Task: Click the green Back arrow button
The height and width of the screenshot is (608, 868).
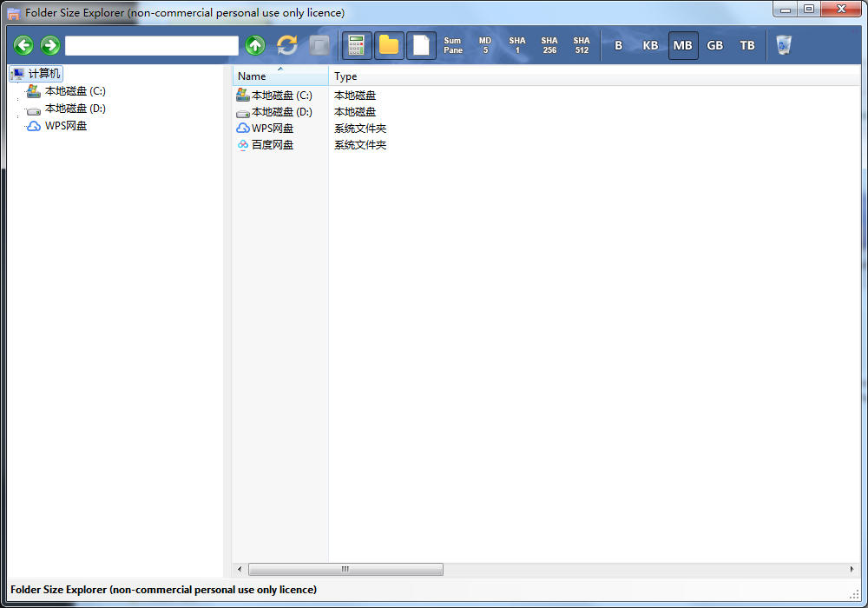Action: (x=23, y=45)
